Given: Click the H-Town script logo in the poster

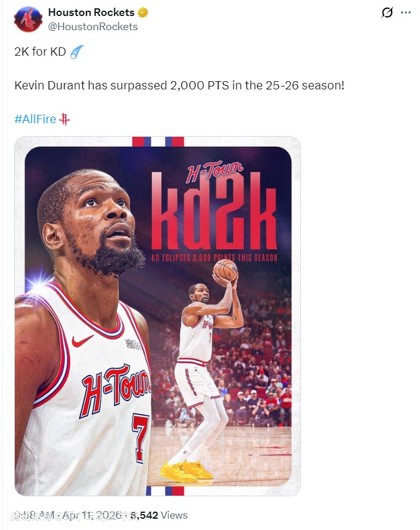Looking at the screenshot, I should pyautogui.click(x=214, y=171).
